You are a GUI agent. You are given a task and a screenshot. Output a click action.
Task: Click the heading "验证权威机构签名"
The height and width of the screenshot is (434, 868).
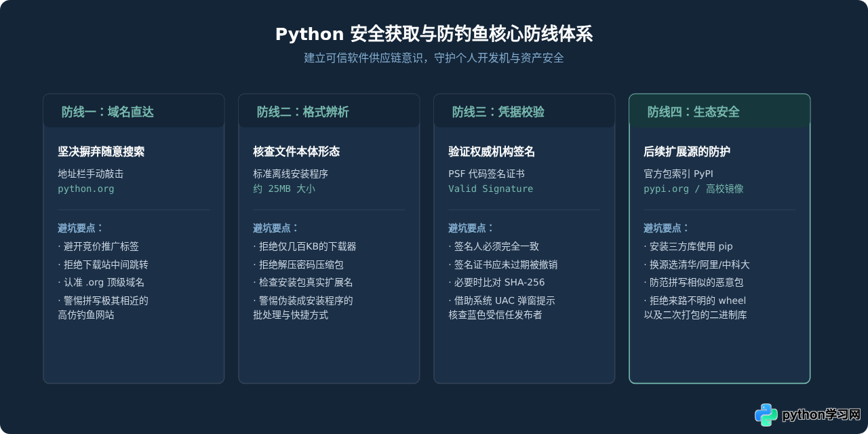click(x=492, y=151)
